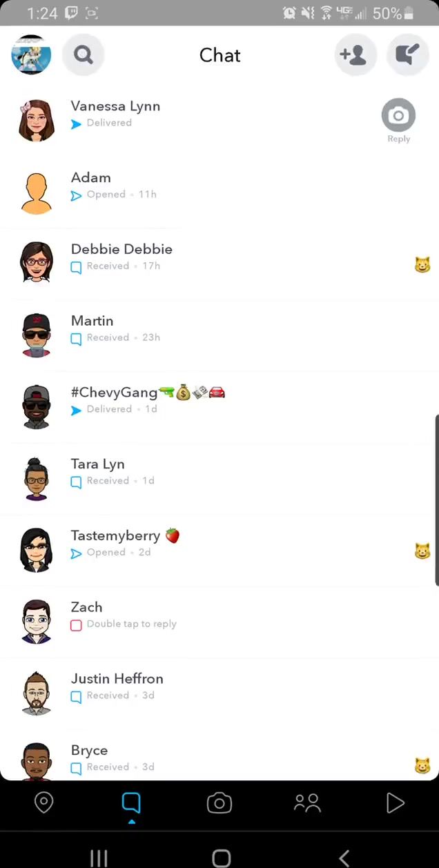Open the Snap Map location tab
Screen dimensions: 439x868
coord(44,802)
